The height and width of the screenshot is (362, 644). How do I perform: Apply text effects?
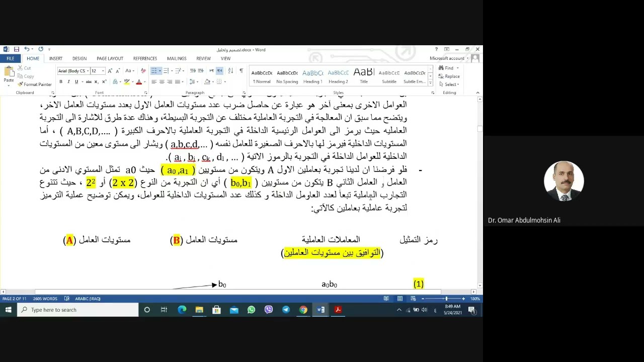point(116,81)
